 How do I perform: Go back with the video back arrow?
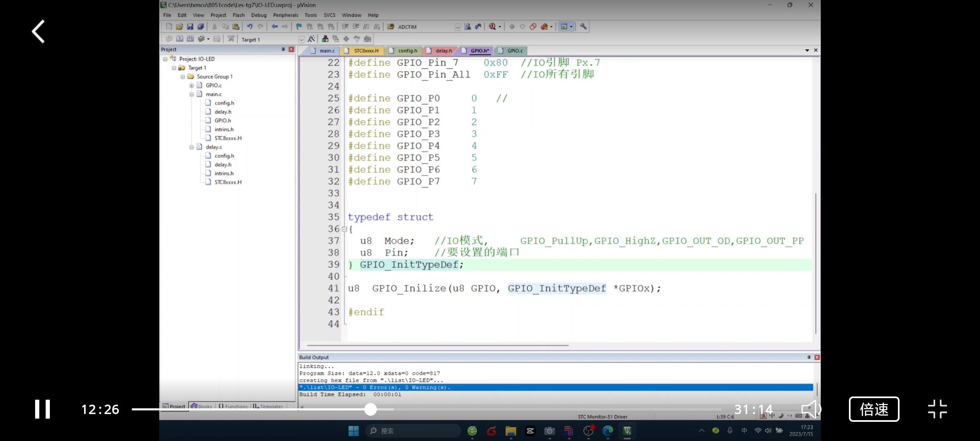[x=38, y=31]
